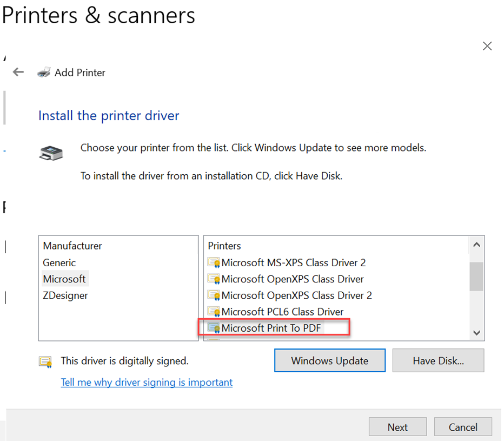Image resolution: width=504 pixels, height=441 pixels.
Task: Select Generic in the Manufacturer list
Action: [x=59, y=262]
